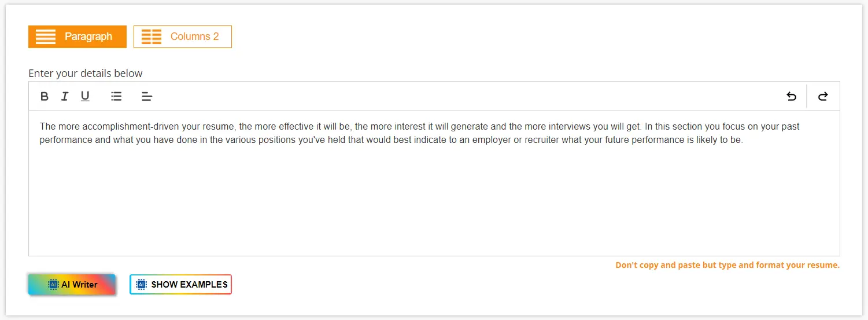Switch layout to Columns 2
868x320 pixels.
pos(194,36)
